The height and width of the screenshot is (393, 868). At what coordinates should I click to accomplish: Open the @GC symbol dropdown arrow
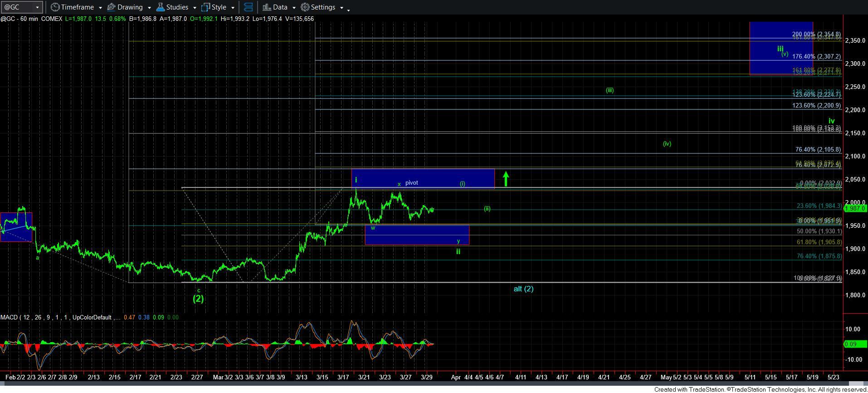tap(38, 7)
